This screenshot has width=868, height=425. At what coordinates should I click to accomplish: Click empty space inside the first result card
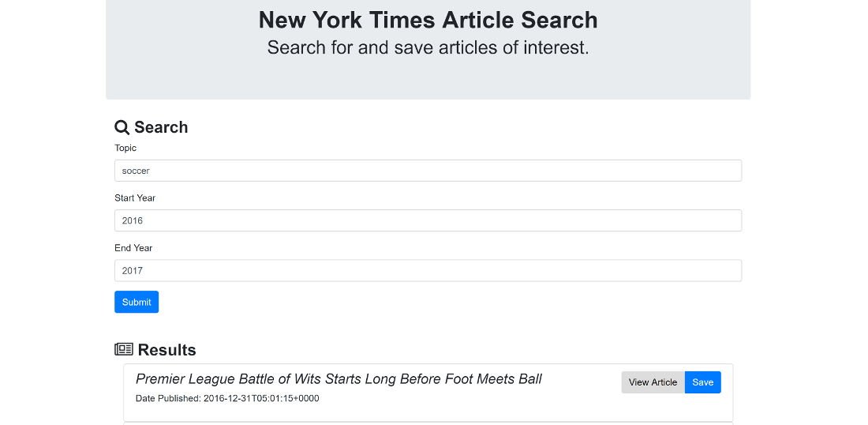[x=473, y=407]
